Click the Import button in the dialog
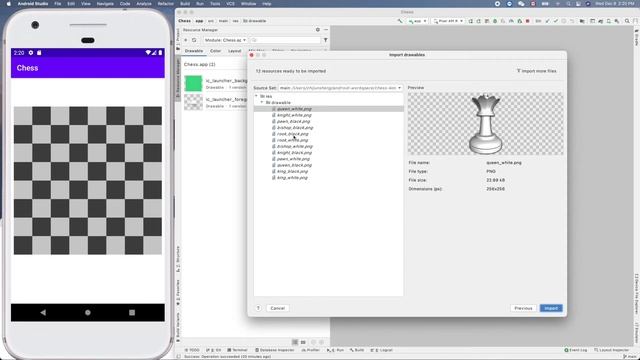 pyautogui.click(x=551, y=308)
